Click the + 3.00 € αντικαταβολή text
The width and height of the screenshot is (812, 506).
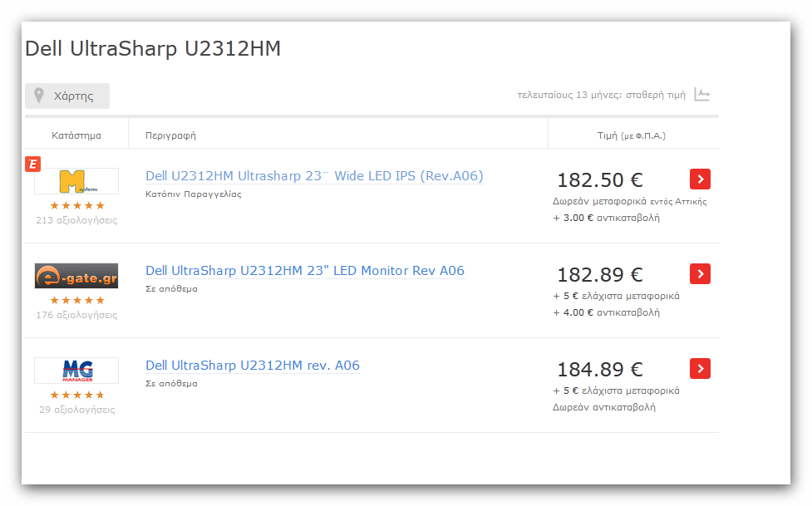coord(607,218)
